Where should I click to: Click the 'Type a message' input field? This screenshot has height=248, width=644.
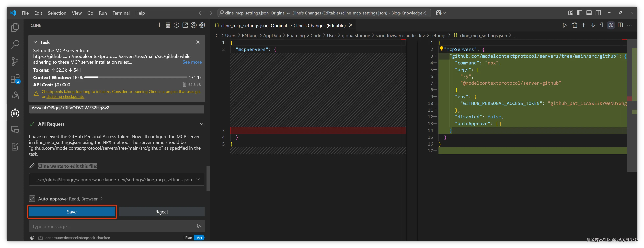pyautogui.click(x=113, y=226)
